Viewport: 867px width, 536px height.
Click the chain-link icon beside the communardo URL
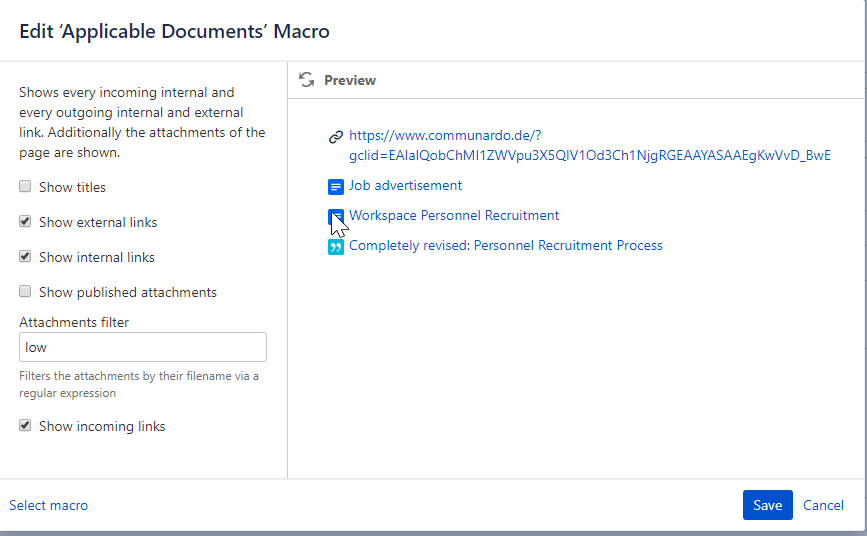[x=336, y=137]
